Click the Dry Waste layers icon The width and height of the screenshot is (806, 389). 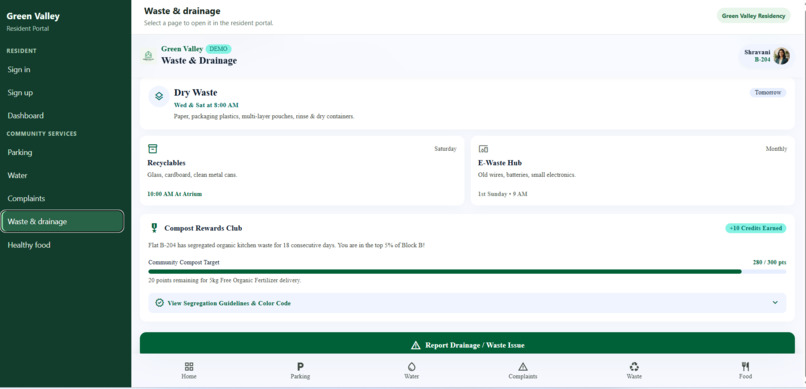click(159, 96)
